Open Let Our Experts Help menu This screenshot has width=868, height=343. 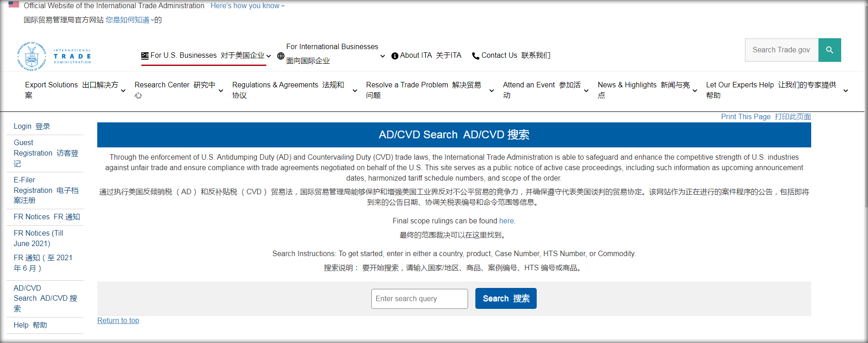point(771,90)
